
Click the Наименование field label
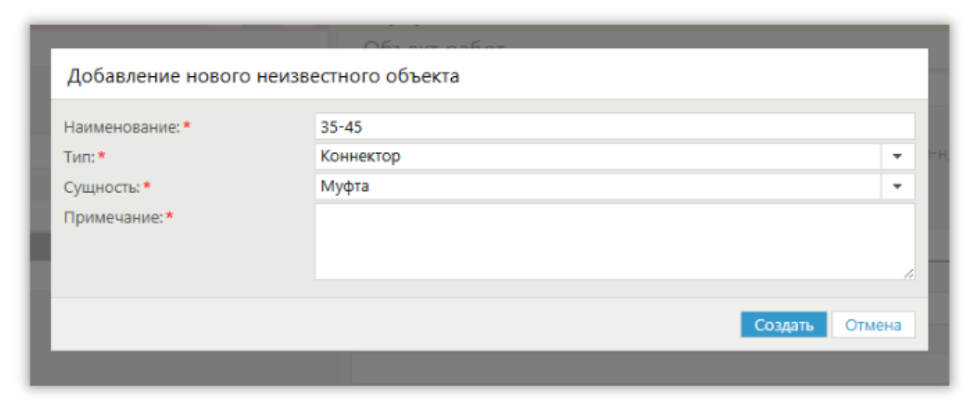pyautogui.click(x=121, y=127)
